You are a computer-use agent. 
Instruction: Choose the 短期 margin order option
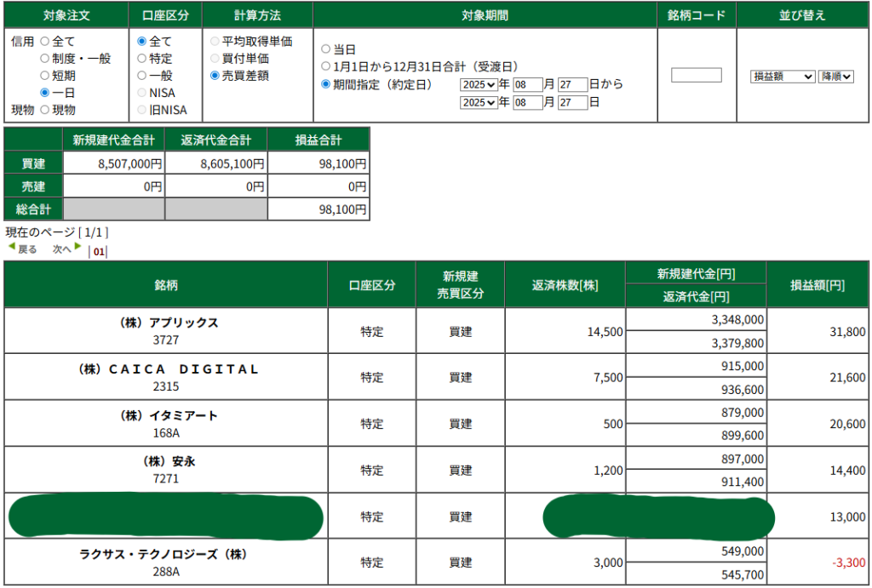point(44,76)
